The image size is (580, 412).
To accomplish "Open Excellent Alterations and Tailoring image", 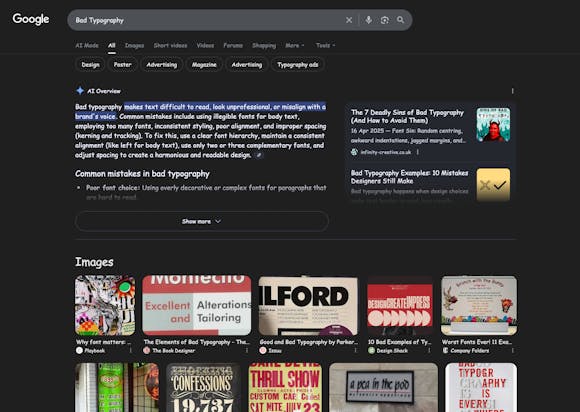I will 197,305.
